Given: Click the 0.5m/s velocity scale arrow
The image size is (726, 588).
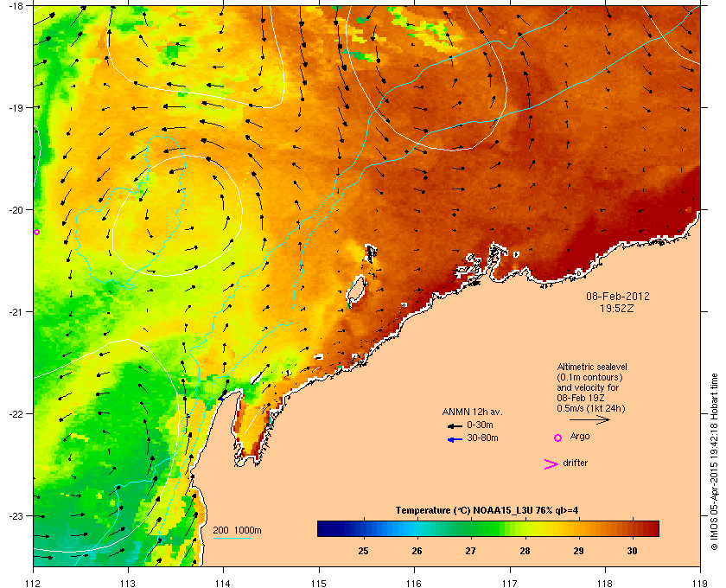Looking at the screenshot, I should coord(589,420).
